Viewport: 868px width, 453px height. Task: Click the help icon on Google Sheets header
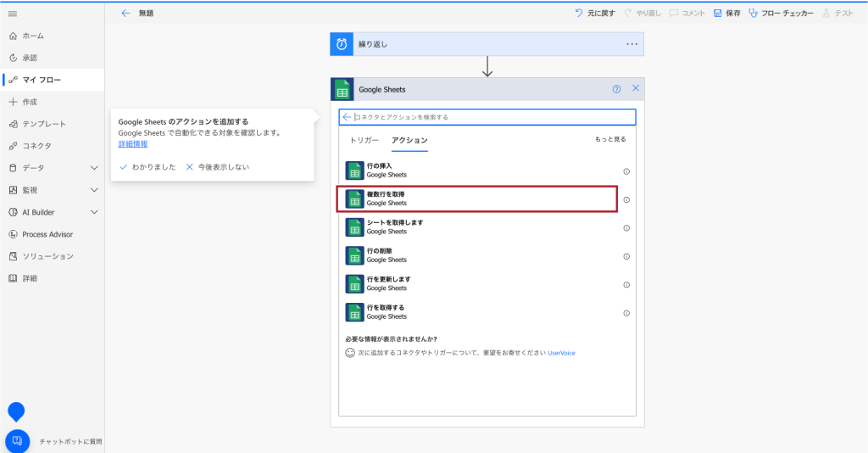point(617,89)
